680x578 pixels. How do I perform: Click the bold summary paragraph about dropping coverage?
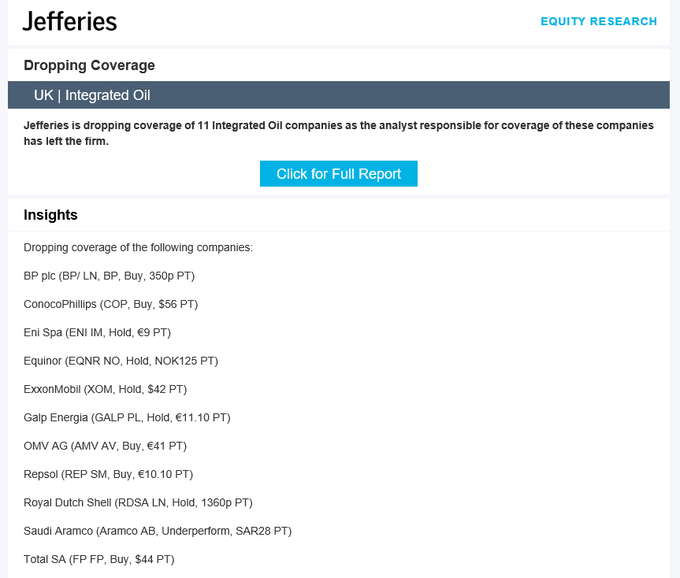(339, 133)
